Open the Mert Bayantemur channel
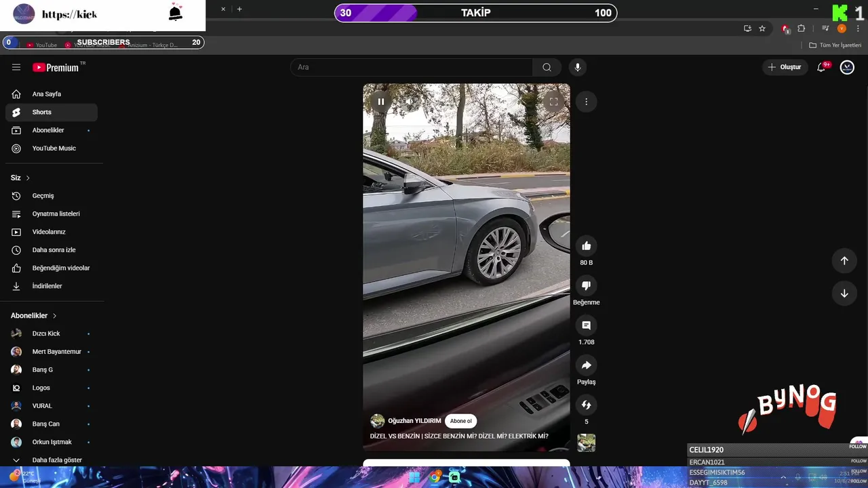 tap(52, 352)
